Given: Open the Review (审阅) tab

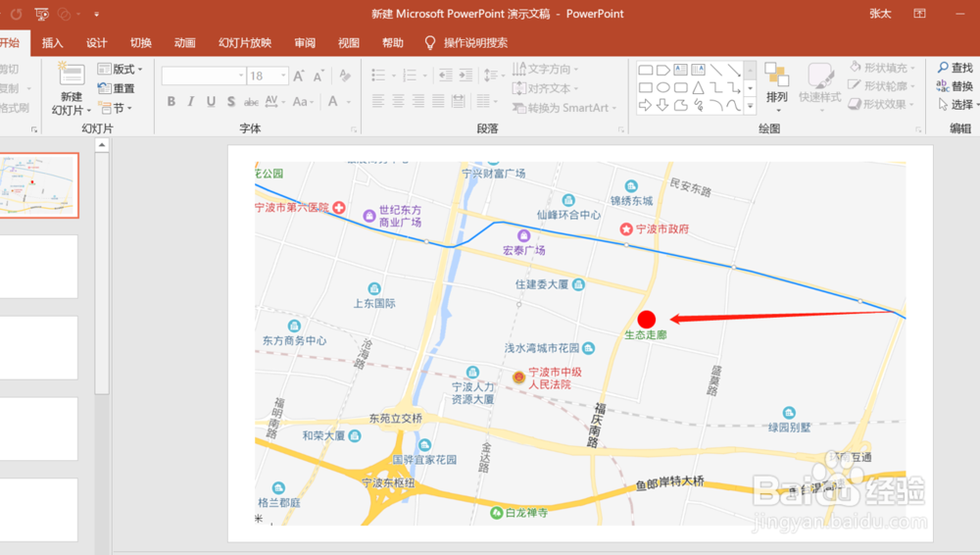Looking at the screenshot, I should tap(305, 43).
